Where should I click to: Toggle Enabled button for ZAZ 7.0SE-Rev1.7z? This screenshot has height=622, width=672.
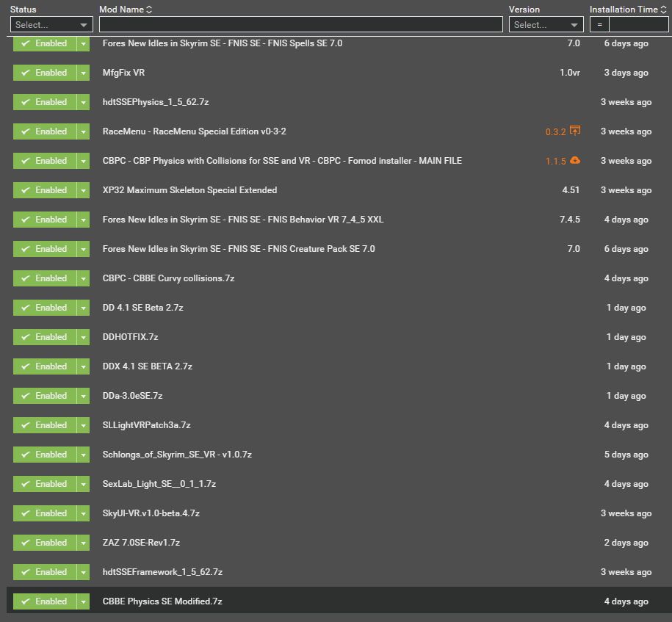pos(45,543)
